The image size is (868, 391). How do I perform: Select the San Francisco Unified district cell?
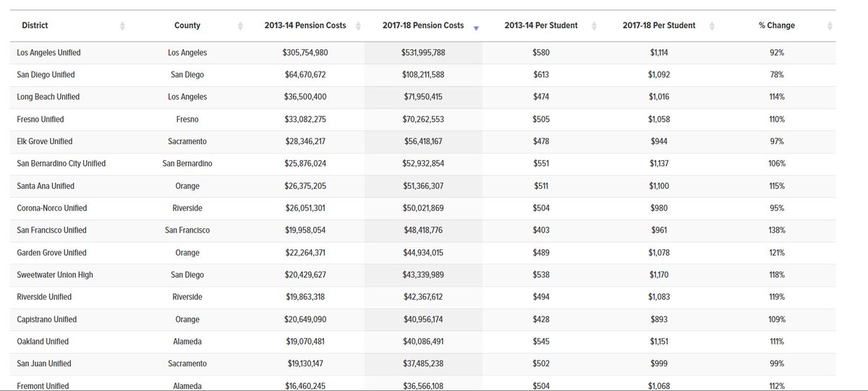pos(51,230)
